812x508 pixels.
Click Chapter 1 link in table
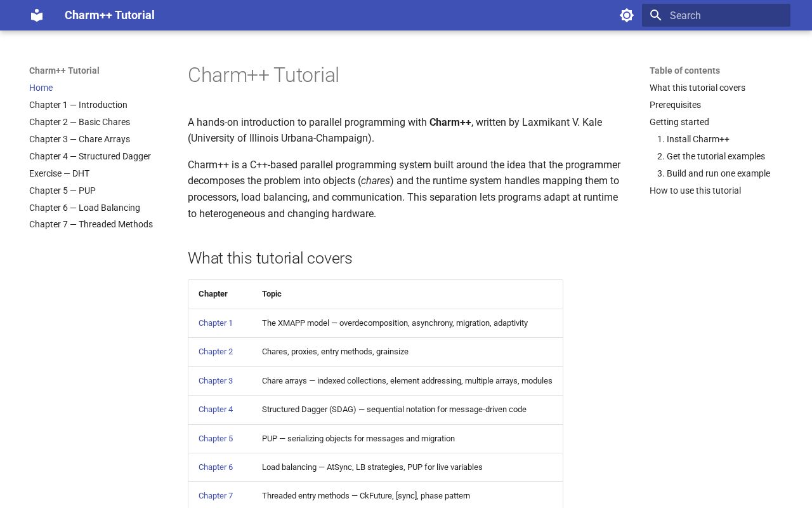(216, 323)
